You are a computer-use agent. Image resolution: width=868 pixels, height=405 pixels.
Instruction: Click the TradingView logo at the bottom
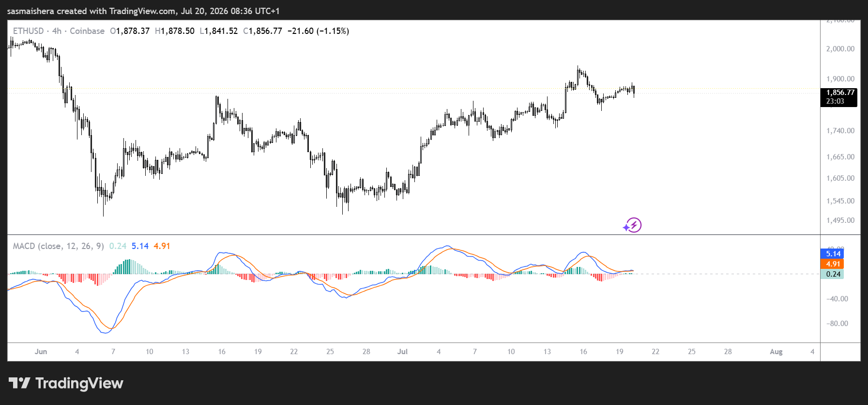tap(66, 383)
